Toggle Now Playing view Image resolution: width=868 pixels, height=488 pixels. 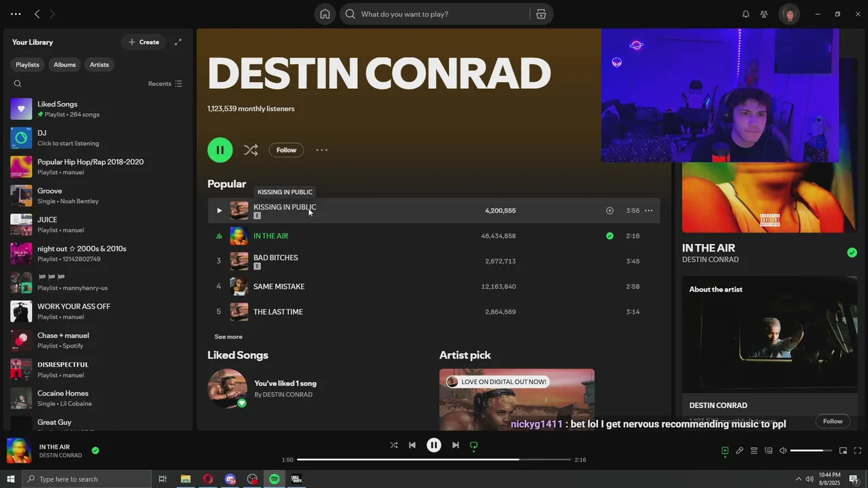[725, 451]
